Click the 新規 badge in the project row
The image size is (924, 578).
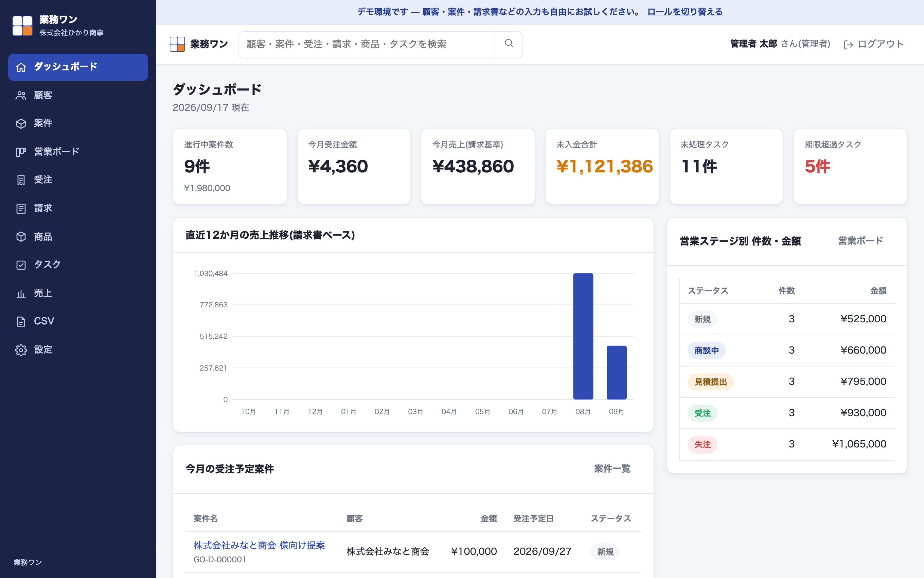pyautogui.click(x=605, y=552)
